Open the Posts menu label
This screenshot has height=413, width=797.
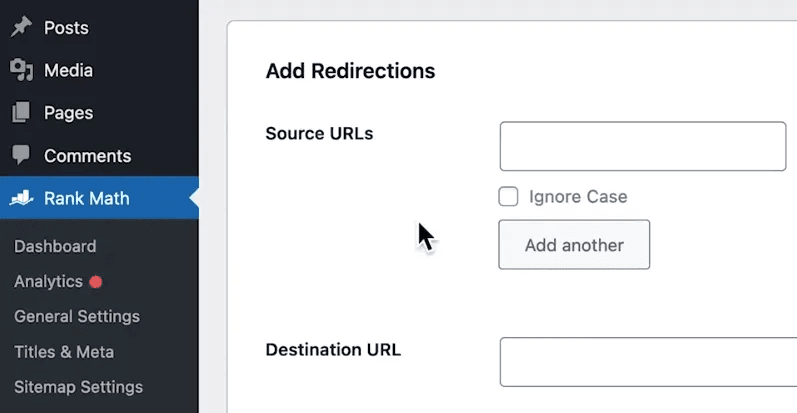click(x=66, y=27)
